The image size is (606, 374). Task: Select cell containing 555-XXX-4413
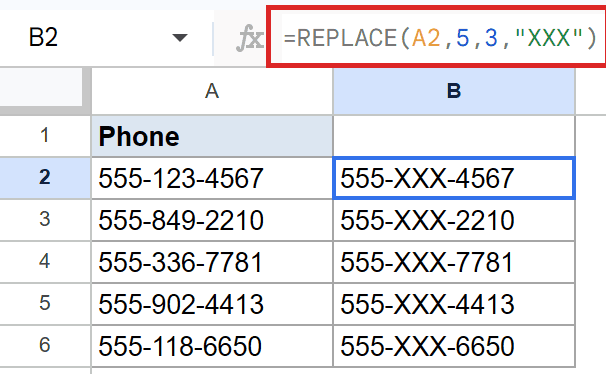click(454, 304)
